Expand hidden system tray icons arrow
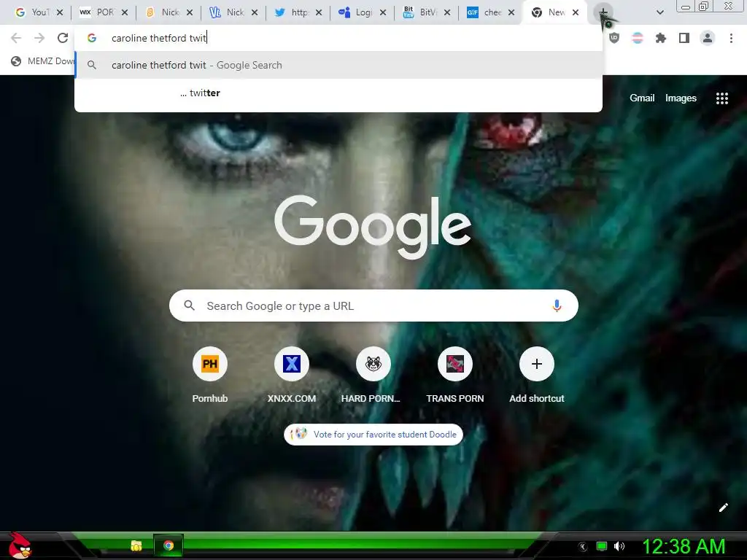Viewport: 747px width, 560px height. pyautogui.click(x=583, y=547)
